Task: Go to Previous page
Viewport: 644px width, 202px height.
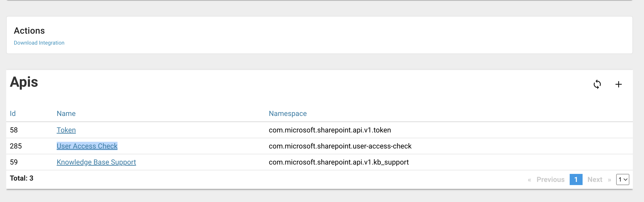Action: (551, 179)
